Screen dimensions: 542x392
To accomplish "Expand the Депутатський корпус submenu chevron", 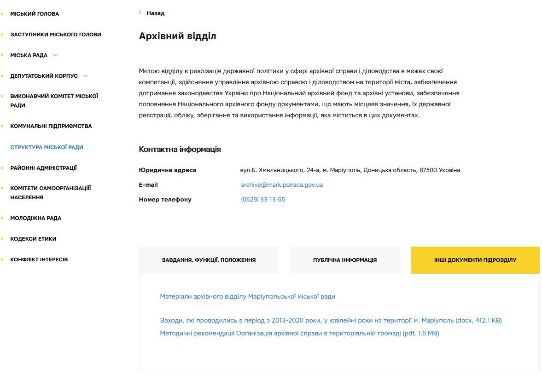I will (x=86, y=76).
